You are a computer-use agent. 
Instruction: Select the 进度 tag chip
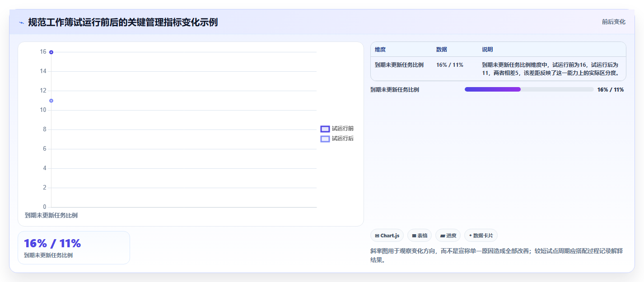(448, 236)
